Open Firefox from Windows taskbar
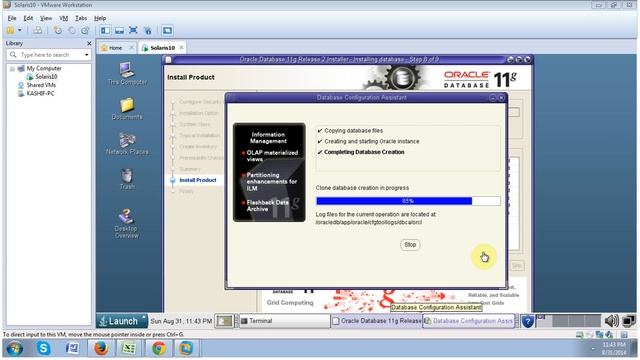 [x=101, y=348]
